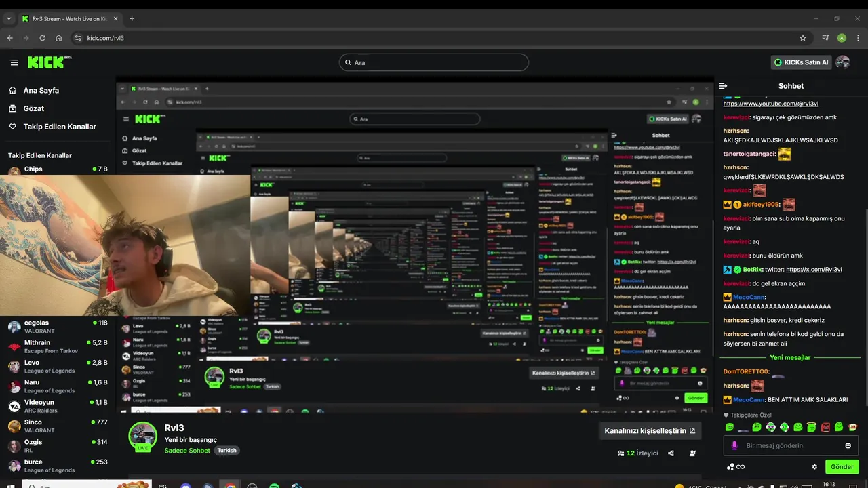Open the x.com/Rvl3vl chat link
Viewport: 868px width, 488px height.
(x=814, y=270)
